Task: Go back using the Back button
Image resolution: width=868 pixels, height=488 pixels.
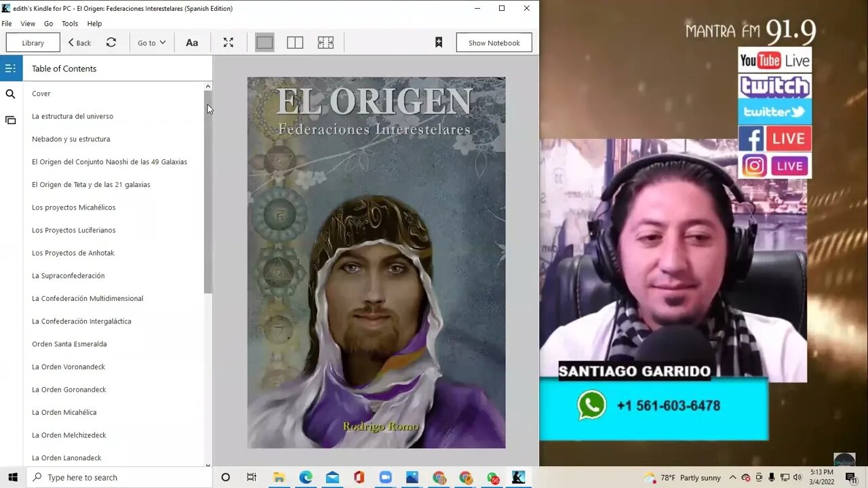Action: 80,43
